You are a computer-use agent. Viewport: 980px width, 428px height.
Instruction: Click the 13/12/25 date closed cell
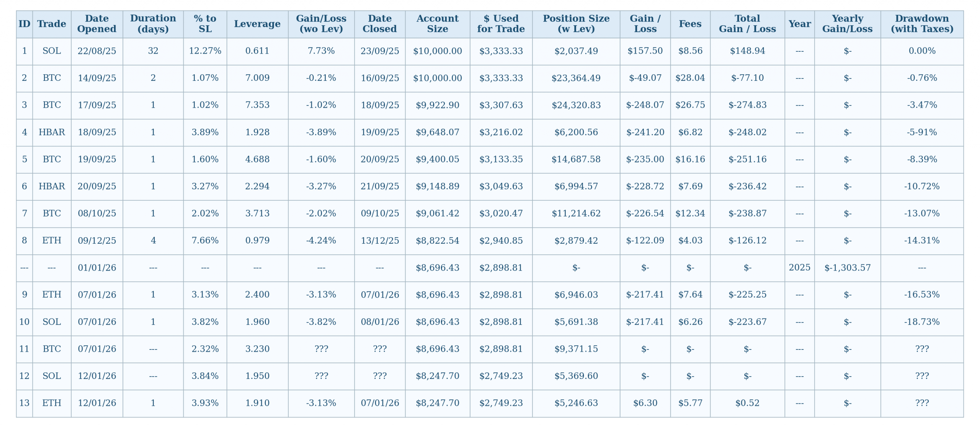click(x=380, y=241)
